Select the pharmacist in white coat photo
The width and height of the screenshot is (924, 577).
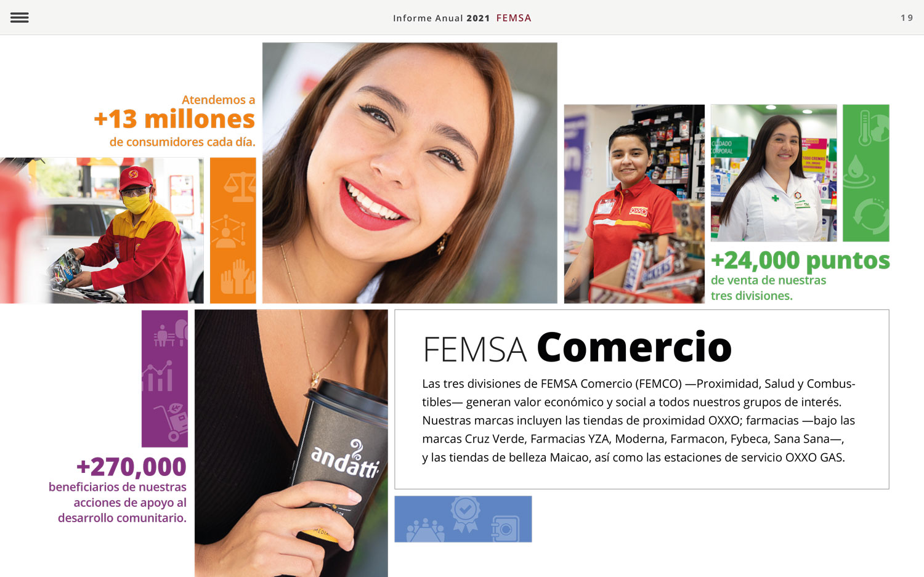point(774,173)
